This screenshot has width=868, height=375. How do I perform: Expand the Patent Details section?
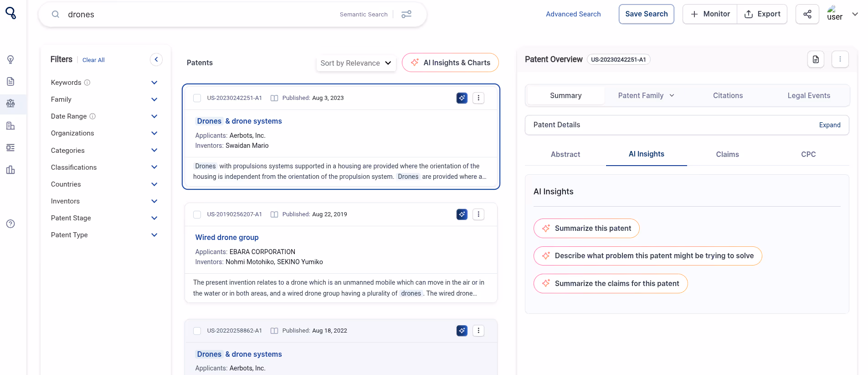(830, 125)
